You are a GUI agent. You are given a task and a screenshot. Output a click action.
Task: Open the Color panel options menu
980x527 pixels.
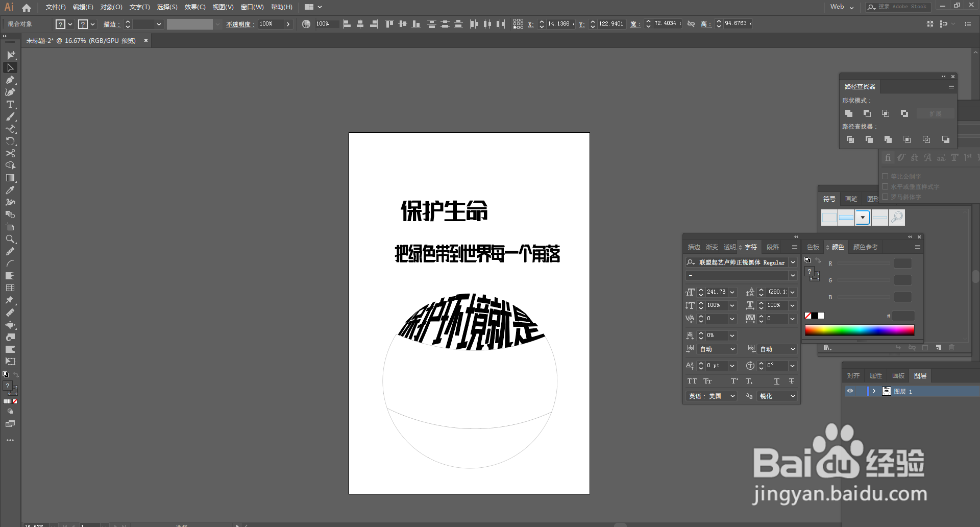pos(917,247)
